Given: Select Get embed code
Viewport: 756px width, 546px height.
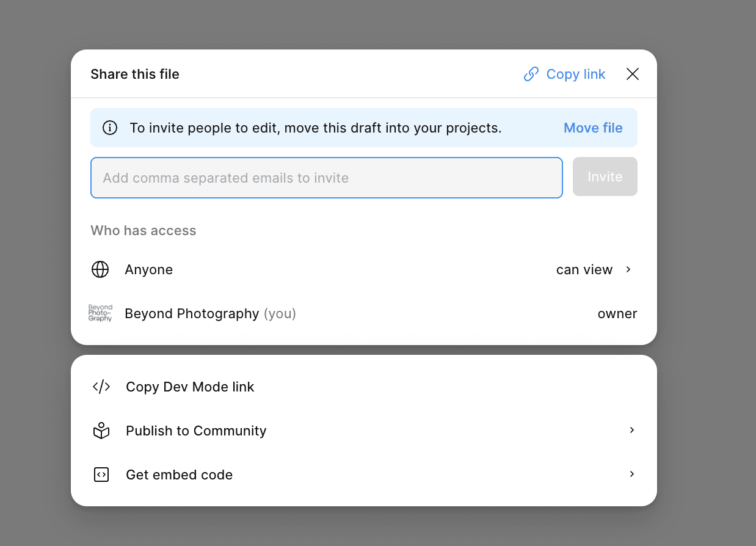Looking at the screenshot, I should click(x=179, y=475).
